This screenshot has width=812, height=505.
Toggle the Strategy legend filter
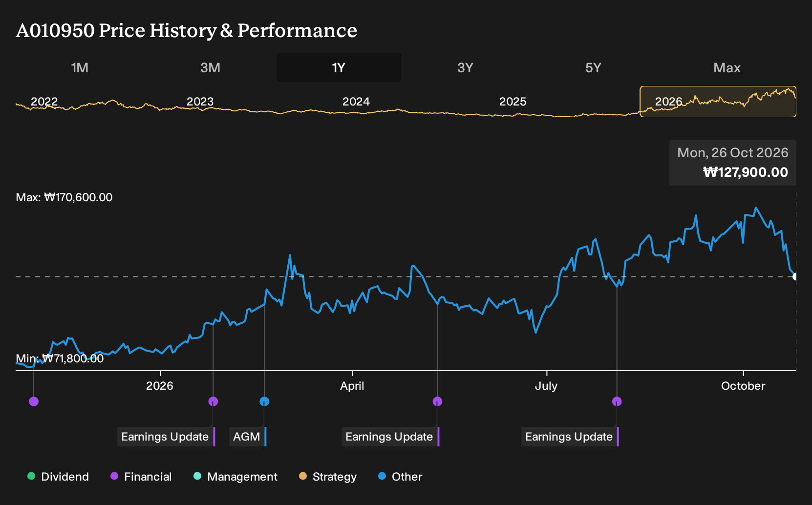click(x=328, y=477)
